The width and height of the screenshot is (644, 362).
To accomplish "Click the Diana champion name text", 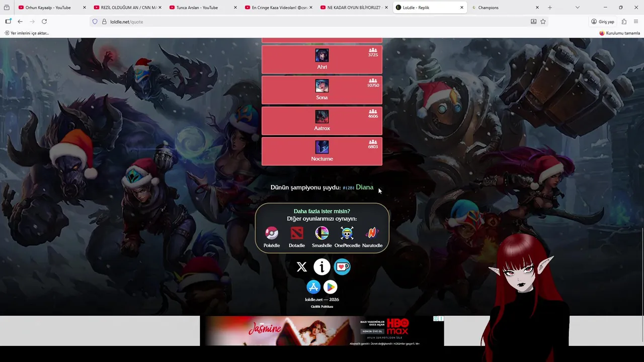I will coord(364,187).
